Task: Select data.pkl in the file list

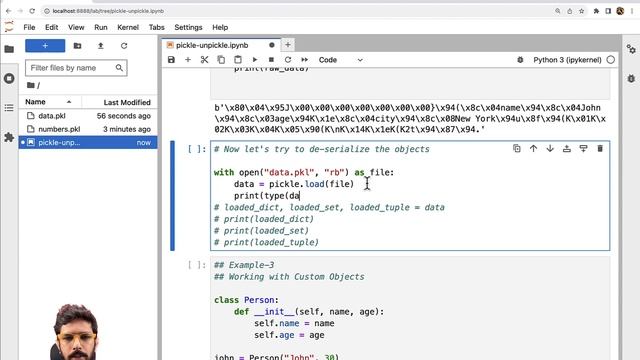Action: tap(88, 116)
